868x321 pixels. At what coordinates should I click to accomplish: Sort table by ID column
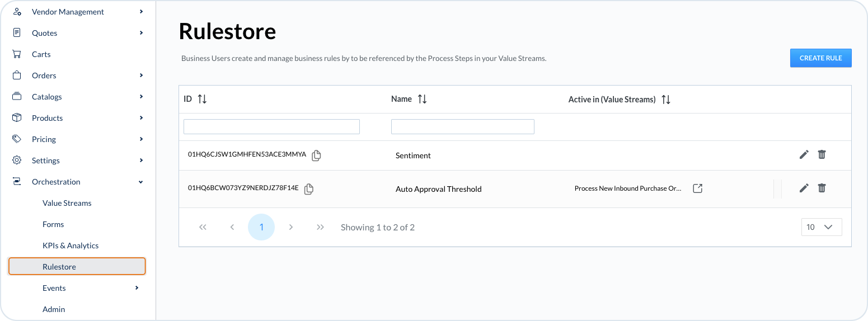pos(202,99)
